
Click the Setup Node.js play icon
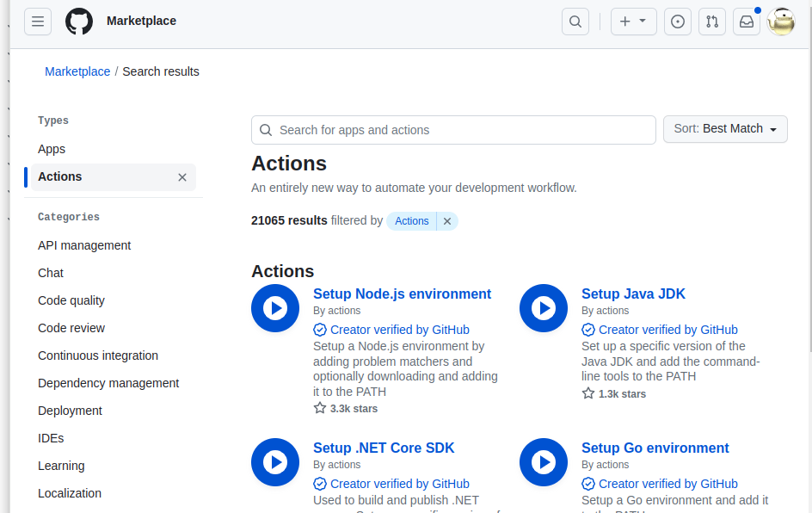point(275,308)
